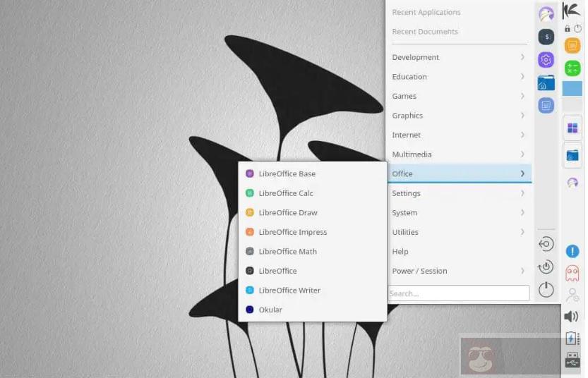Click the LibreOffice Base purple icon

click(x=250, y=173)
